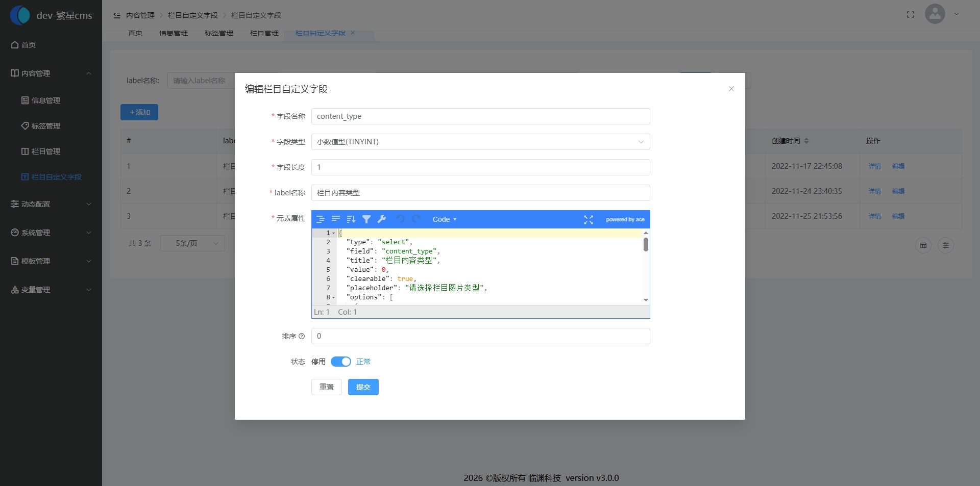Viewport: 980px width, 486px height.
Task: Click the repair wrench icon in JSON editor
Action: (x=381, y=219)
